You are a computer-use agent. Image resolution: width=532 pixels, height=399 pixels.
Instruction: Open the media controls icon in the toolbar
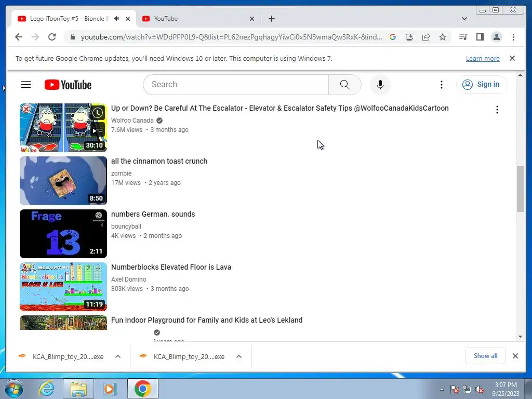coord(463,37)
